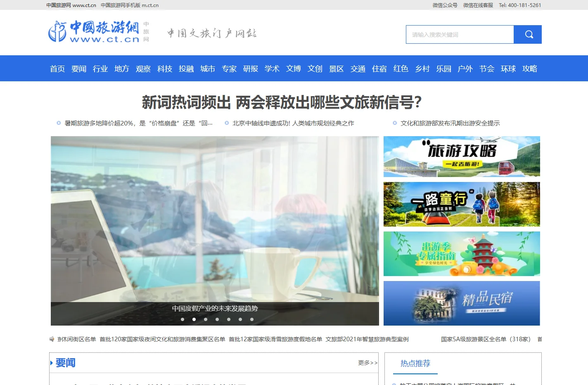
Task: Open the 出游季专属指南 banner
Action: (x=462, y=254)
